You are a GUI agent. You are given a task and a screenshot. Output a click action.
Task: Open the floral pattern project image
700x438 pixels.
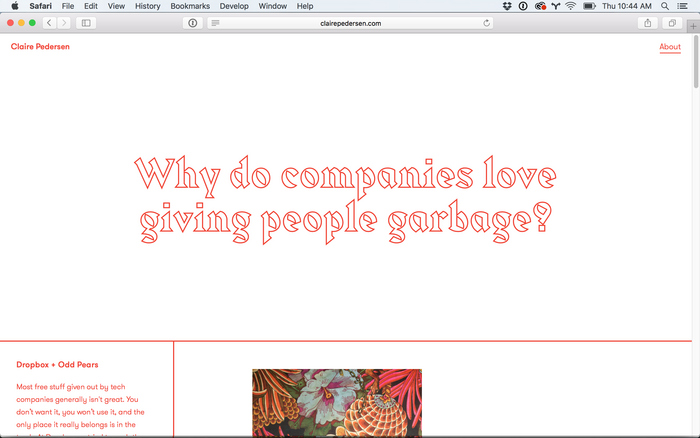[x=337, y=403]
